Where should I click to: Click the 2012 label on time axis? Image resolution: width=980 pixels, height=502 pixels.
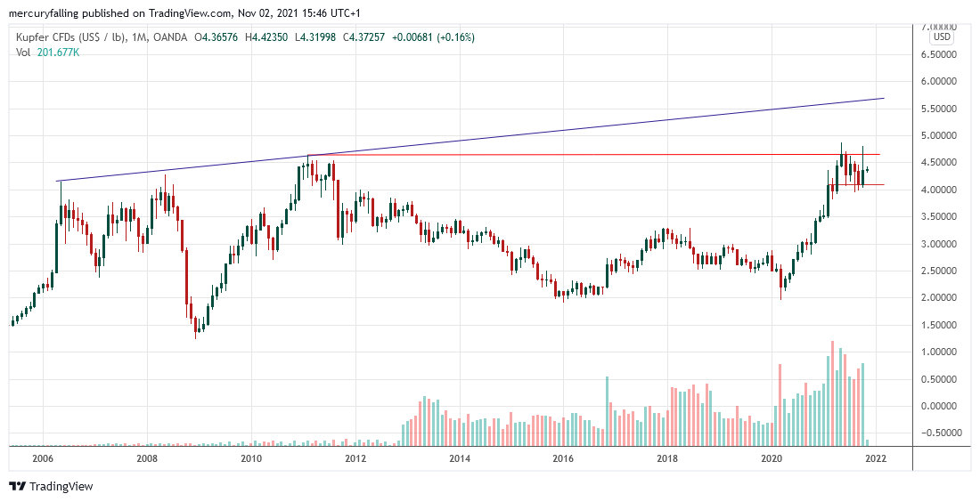[x=355, y=458]
